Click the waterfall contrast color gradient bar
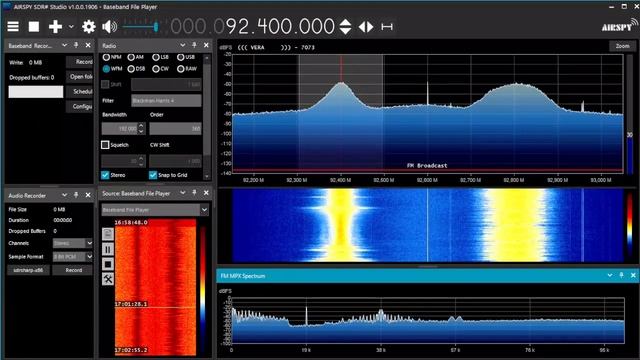 pos(630,225)
